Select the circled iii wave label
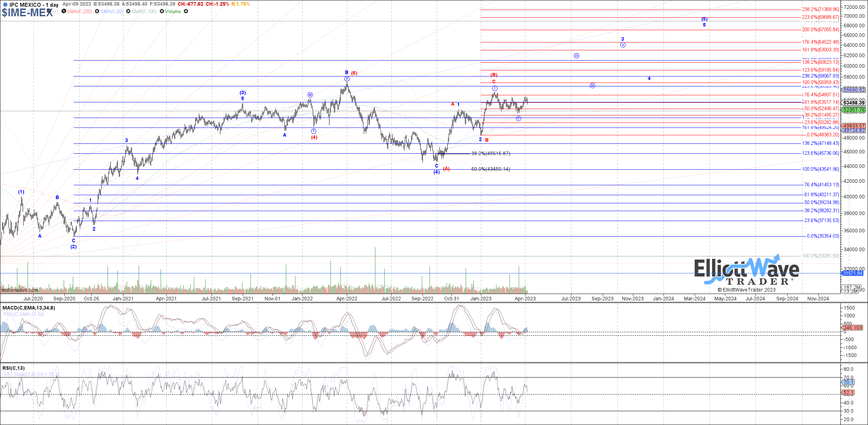Image resolution: width=868 pixels, height=425 pixels. coord(576,56)
